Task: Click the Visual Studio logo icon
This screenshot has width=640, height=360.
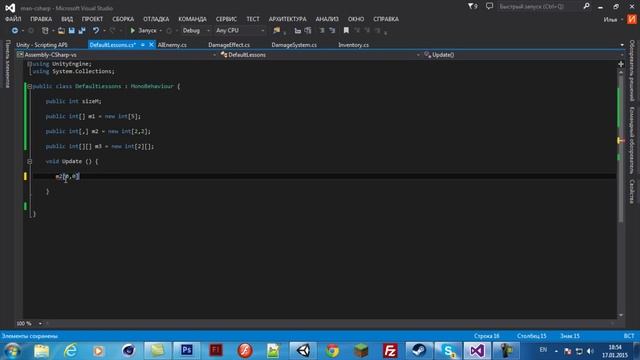Action: [x=10, y=7]
